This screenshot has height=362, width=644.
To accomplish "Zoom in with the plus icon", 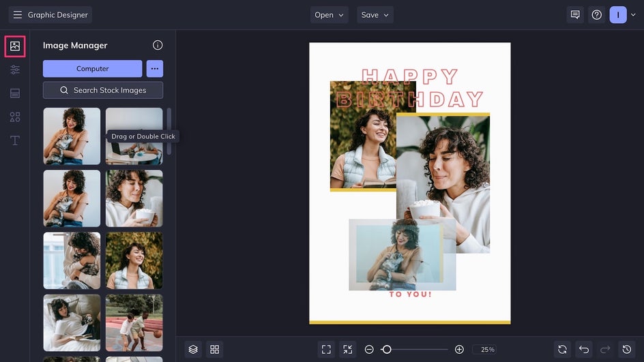I will (x=459, y=349).
